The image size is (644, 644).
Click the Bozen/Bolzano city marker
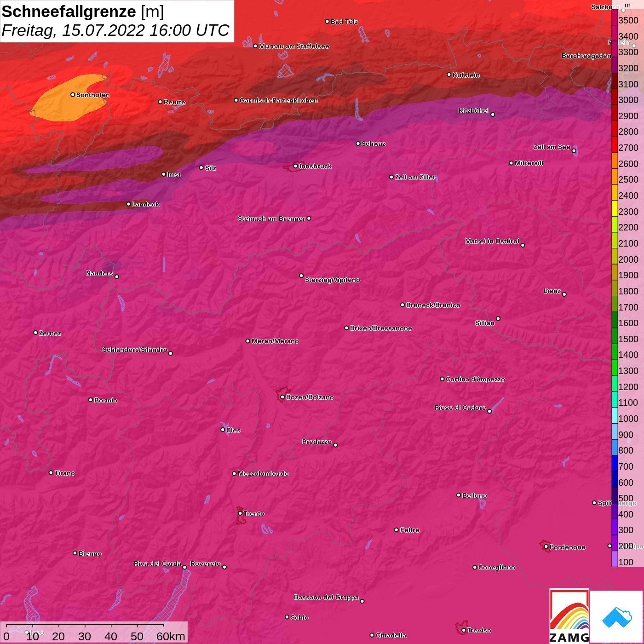[282, 397]
